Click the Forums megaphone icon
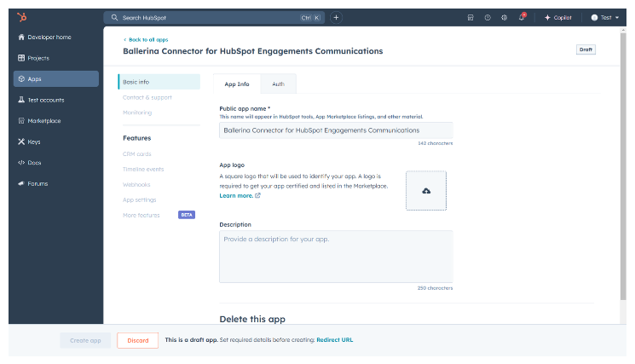This screenshot has height=364, width=635. (x=21, y=183)
